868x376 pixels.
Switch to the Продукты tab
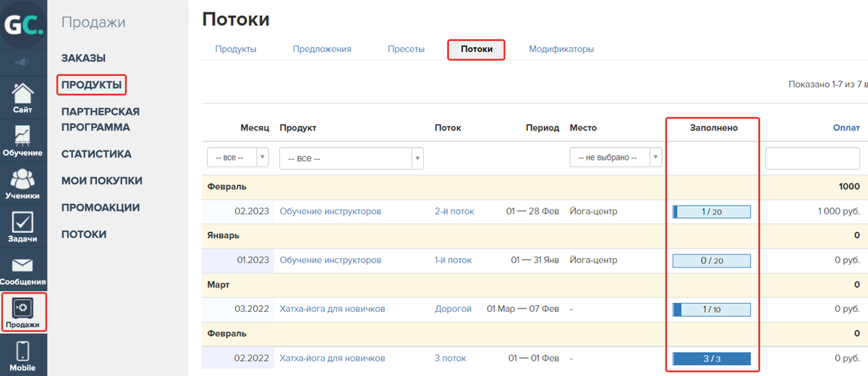(236, 49)
